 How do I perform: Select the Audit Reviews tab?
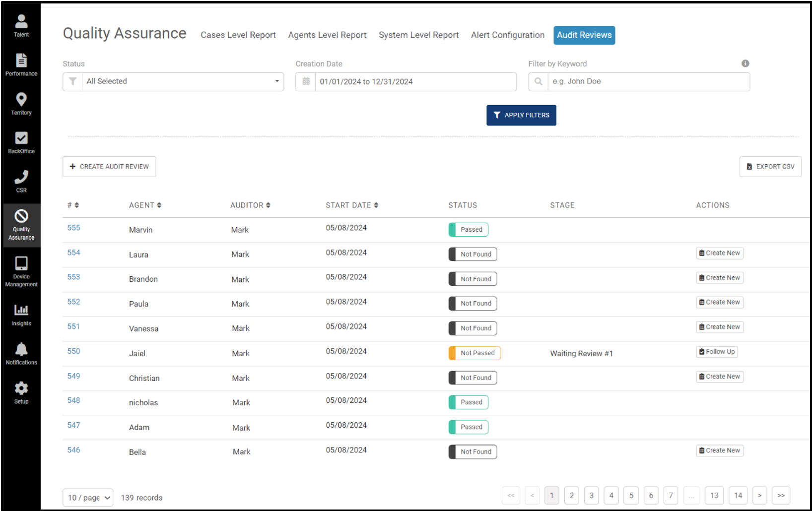(x=584, y=35)
